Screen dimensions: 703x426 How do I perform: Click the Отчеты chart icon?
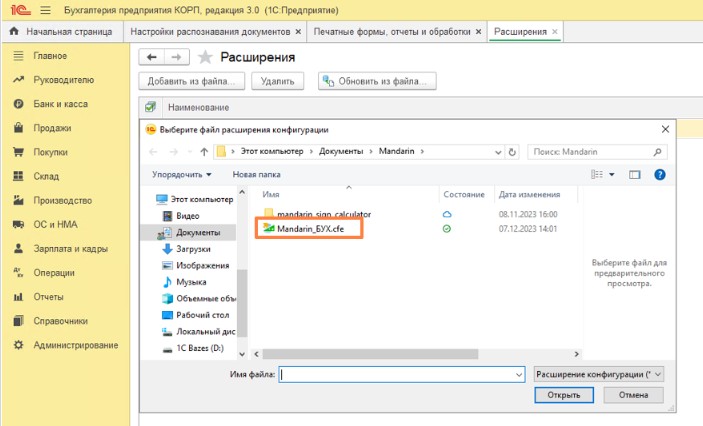point(18,297)
